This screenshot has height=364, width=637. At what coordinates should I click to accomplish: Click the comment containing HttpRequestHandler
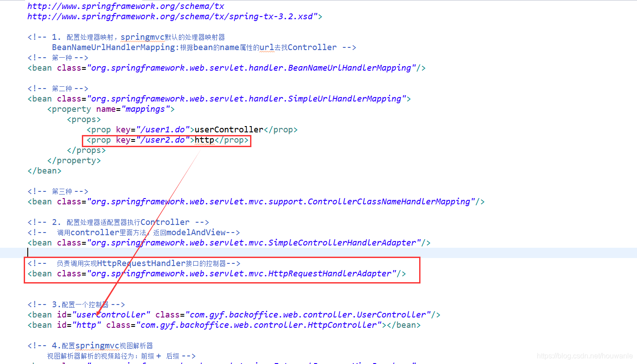click(x=134, y=263)
